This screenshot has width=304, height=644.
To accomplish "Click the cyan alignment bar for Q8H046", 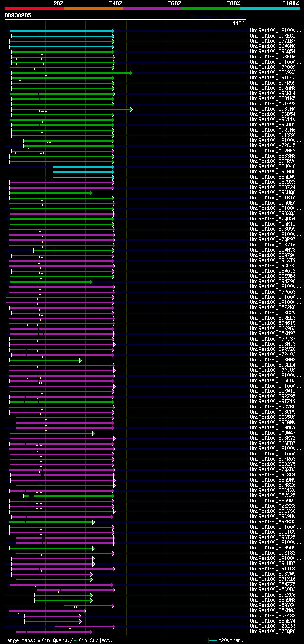I will (x=83, y=167).
